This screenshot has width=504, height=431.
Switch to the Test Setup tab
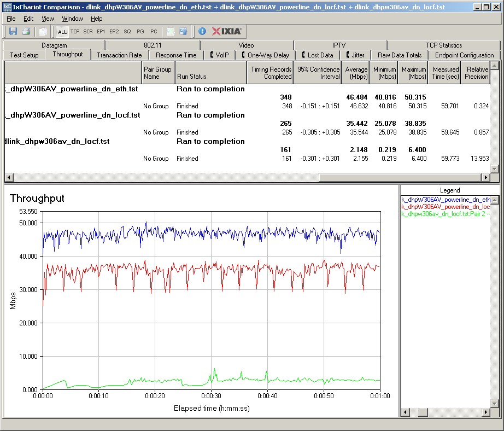(24, 55)
